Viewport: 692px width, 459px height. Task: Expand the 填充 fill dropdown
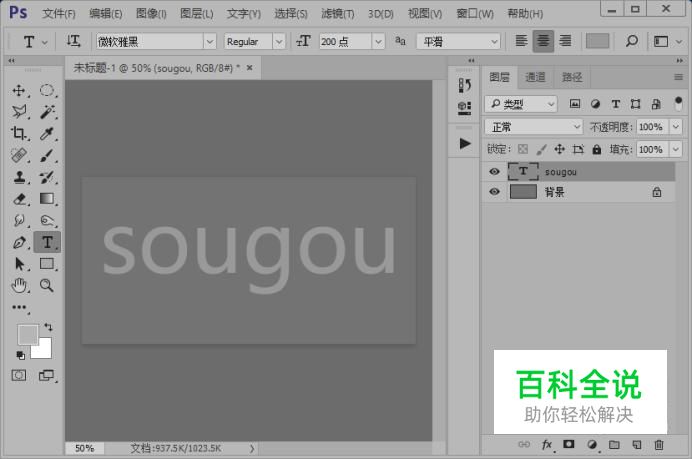click(676, 150)
